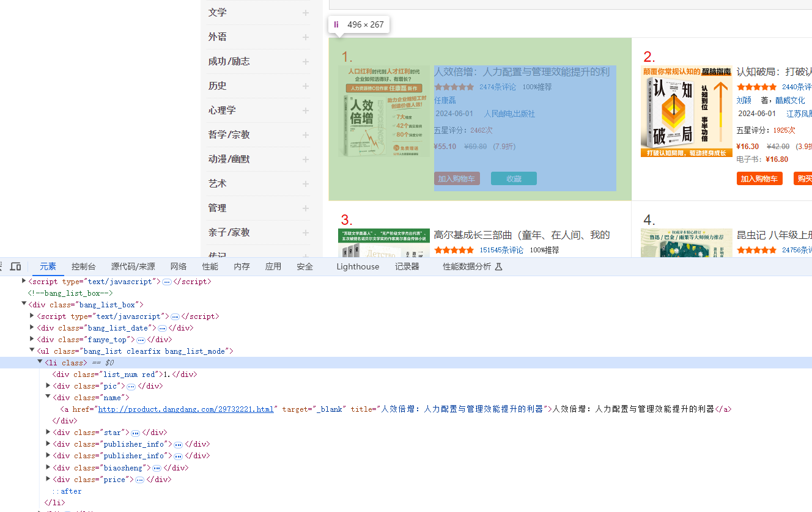This screenshot has width=812, height=512.
Task: Collapse the ul class bang_list node
Action: 32,351
